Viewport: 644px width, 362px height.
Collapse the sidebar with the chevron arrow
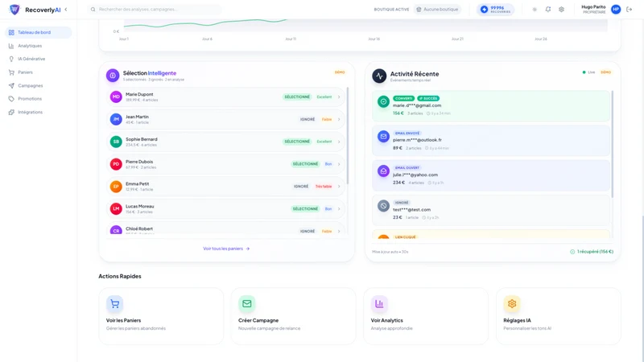coord(66,10)
